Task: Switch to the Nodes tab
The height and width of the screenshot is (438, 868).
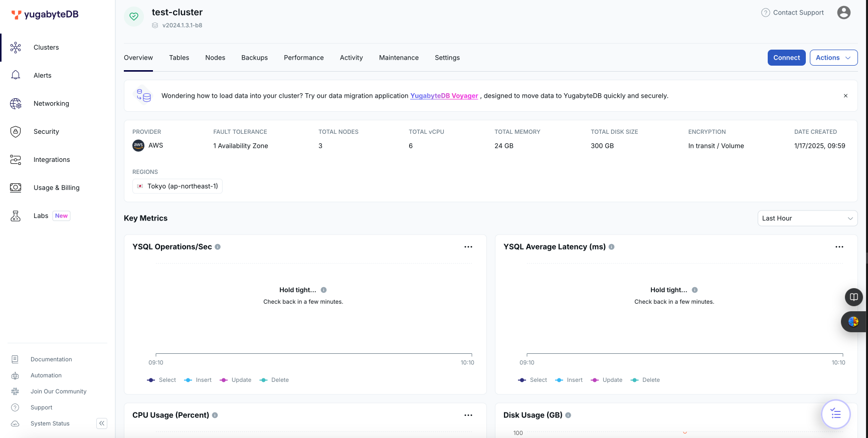Action: (215, 58)
